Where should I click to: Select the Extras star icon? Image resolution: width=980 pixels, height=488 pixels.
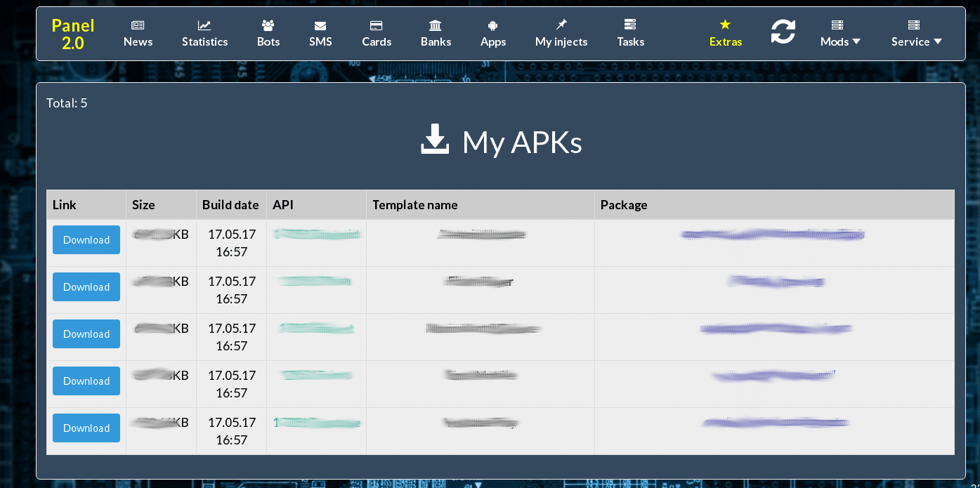(726, 25)
